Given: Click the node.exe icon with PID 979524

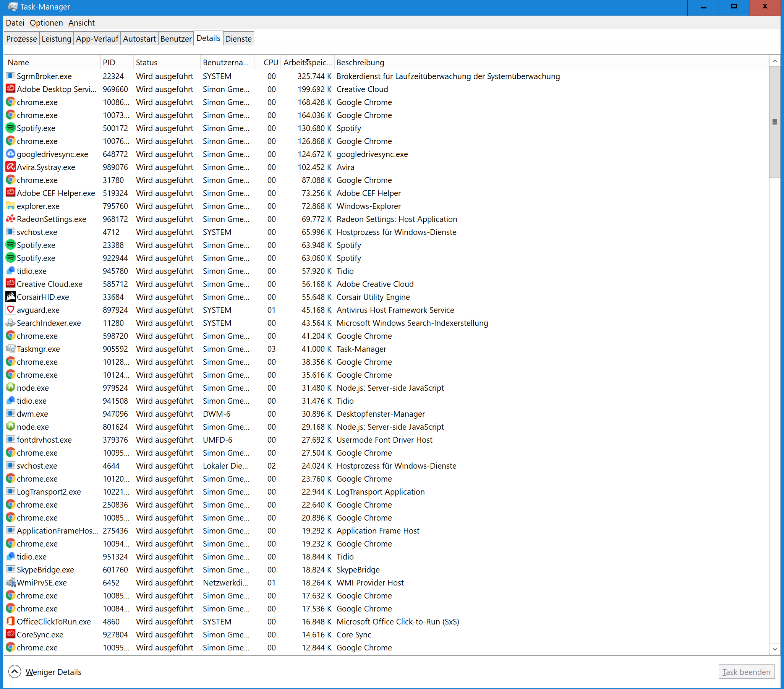Looking at the screenshot, I should click(10, 388).
